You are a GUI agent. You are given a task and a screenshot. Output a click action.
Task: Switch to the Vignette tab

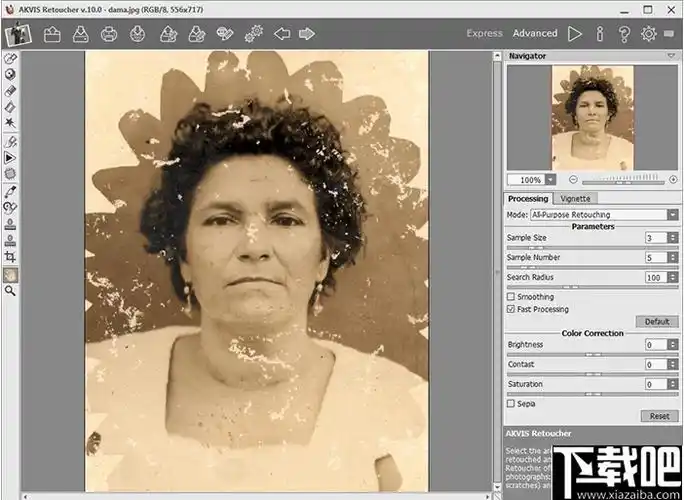[x=575, y=199]
